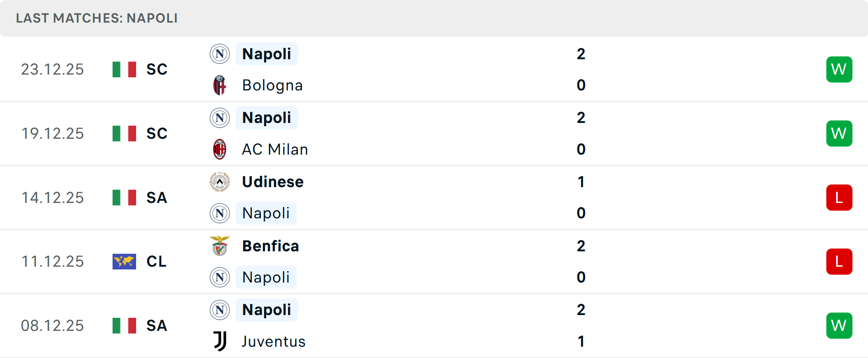Open the win badge for Juventus match
This screenshot has width=868, height=358.
click(839, 325)
